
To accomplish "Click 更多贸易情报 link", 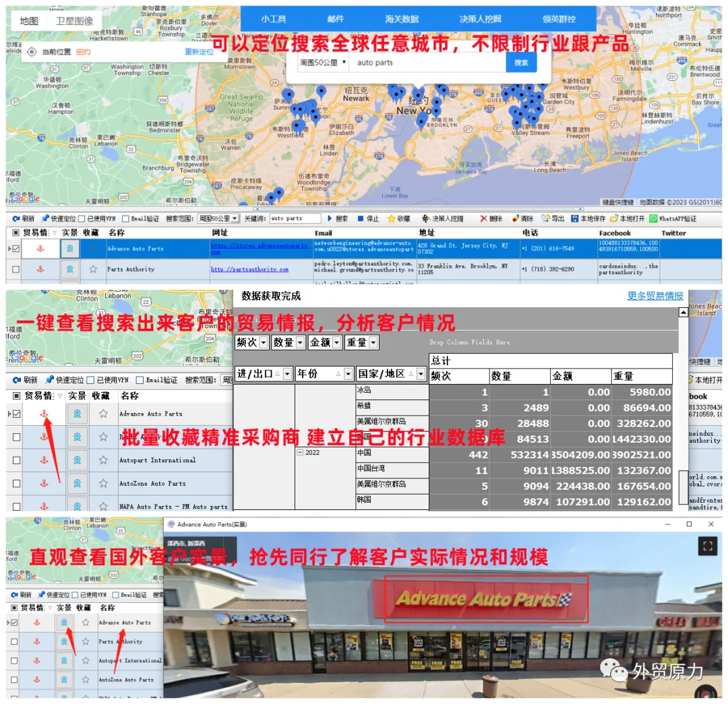I will 655,296.
